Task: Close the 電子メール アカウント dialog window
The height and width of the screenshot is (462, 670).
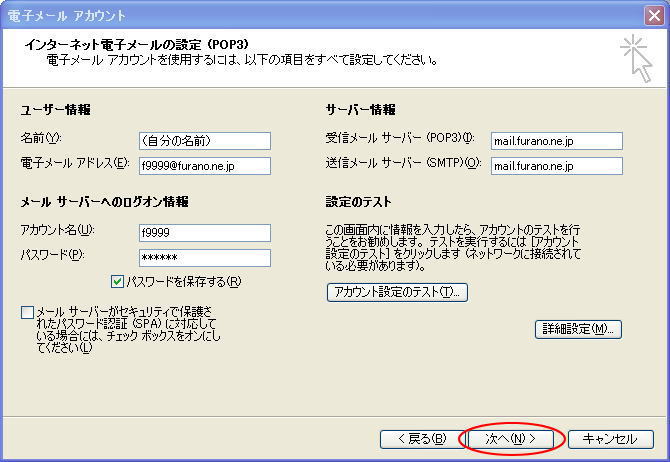Action: (x=654, y=16)
